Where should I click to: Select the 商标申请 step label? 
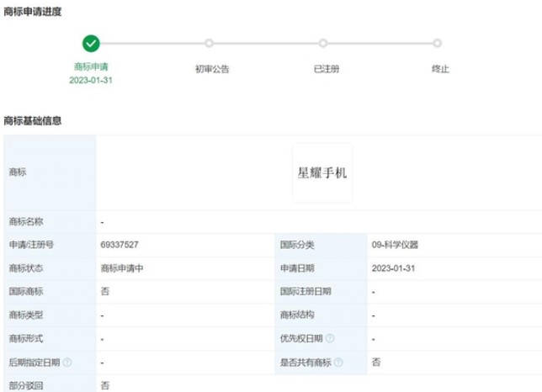(x=91, y=66)
